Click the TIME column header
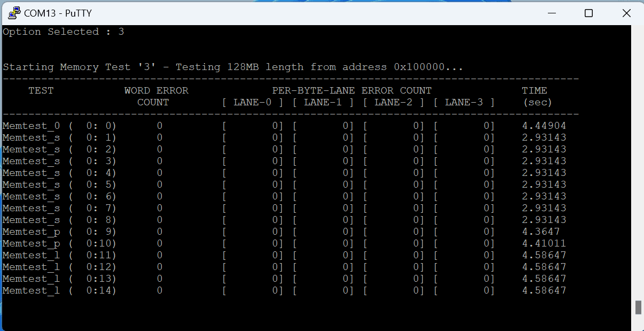The image size is (644, 331). point(534,90)
